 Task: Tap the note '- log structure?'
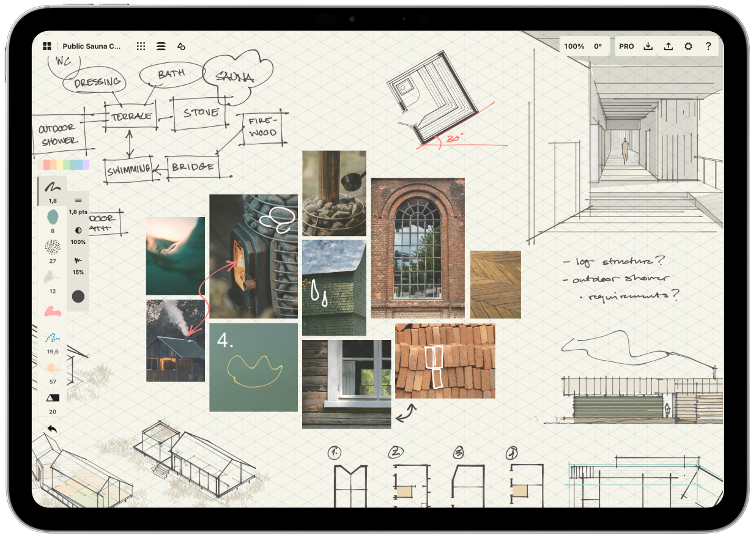click(615, 262)
